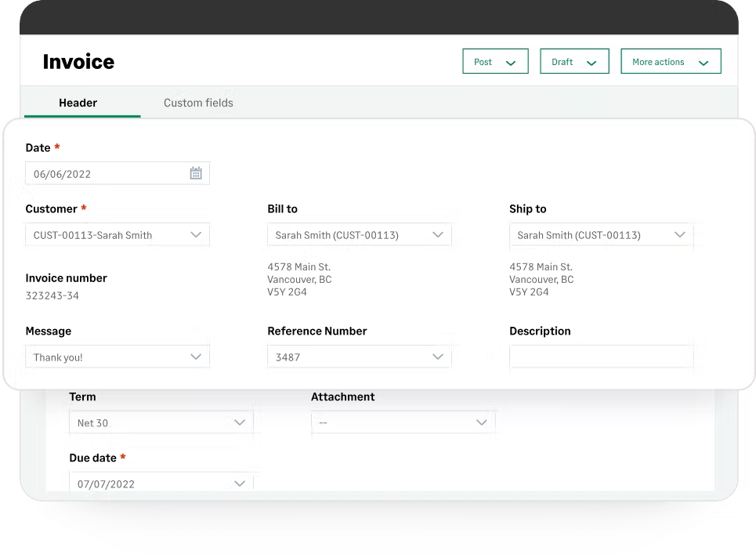Open the Attachment dropdown
Image resolution: width=756 pixels, height=554 pixels.
point(403,422)
